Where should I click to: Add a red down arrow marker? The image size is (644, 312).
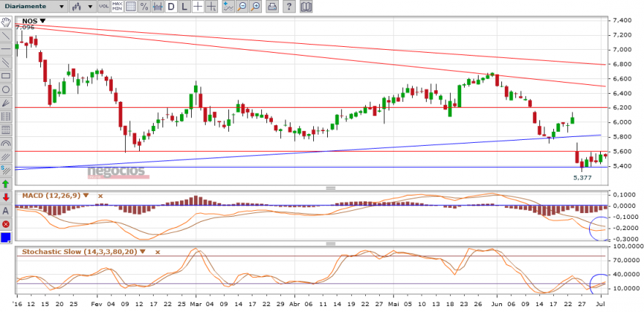point(6,197)
